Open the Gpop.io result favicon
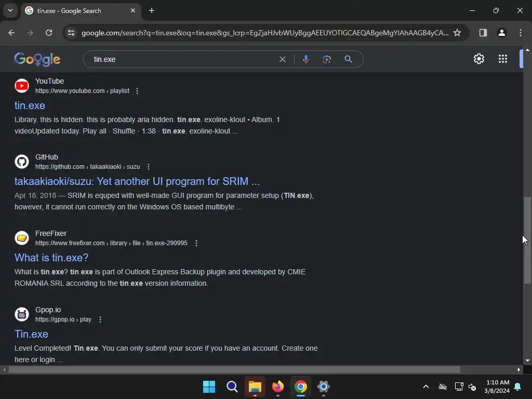This screenshot has width=532, height=399. [x=22, y=314]
